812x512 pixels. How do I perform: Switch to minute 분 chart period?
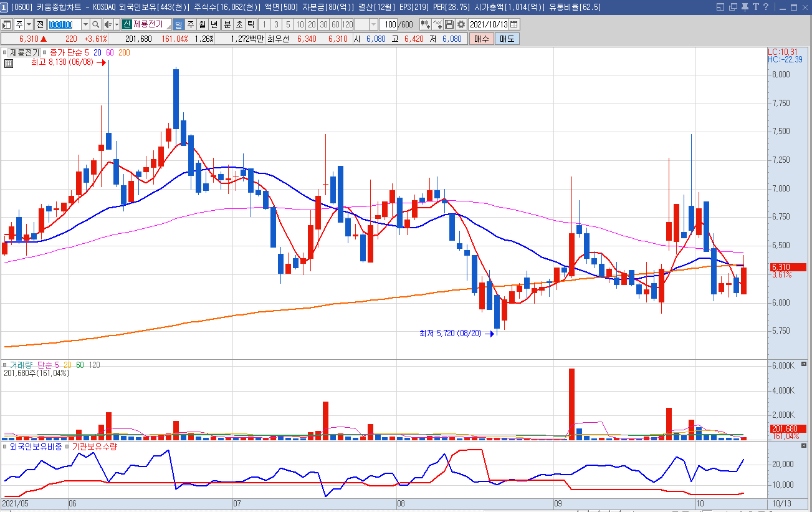click(227, 24)
